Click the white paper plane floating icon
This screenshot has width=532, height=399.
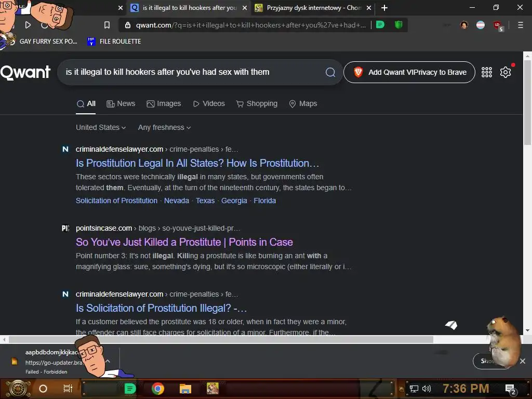click(451, 325)
